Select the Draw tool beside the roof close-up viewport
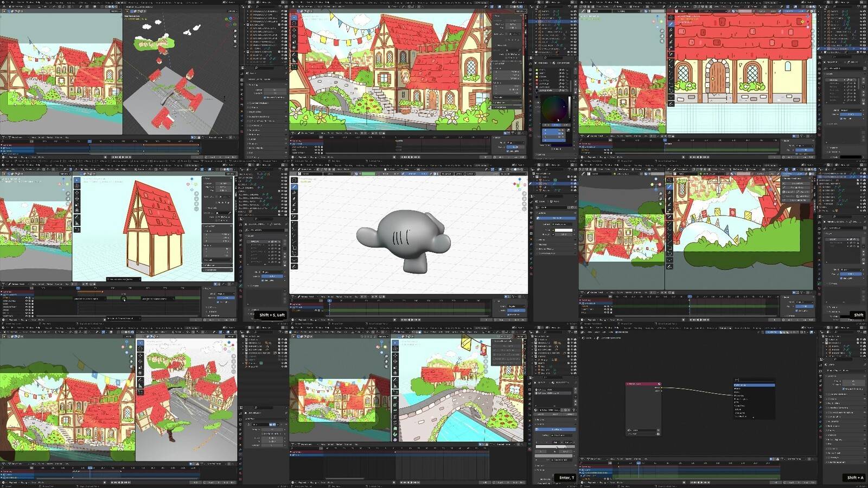Viewport: 868px width, 488px height. click(x=671, y=24)
